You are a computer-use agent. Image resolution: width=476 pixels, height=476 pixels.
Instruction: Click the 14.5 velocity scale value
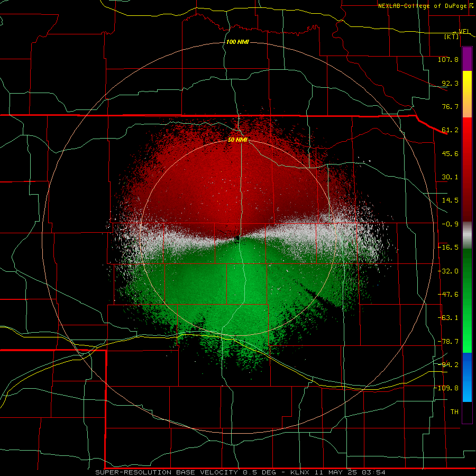(450, 200)
